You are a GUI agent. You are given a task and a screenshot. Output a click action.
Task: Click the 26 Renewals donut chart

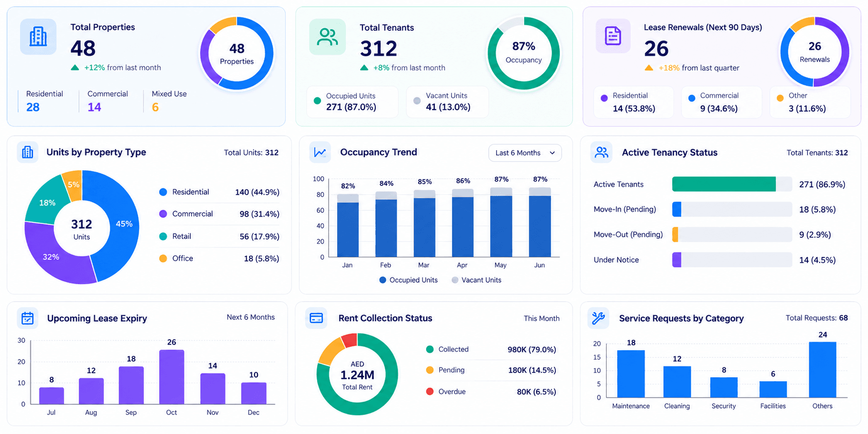tap(815, 52)
